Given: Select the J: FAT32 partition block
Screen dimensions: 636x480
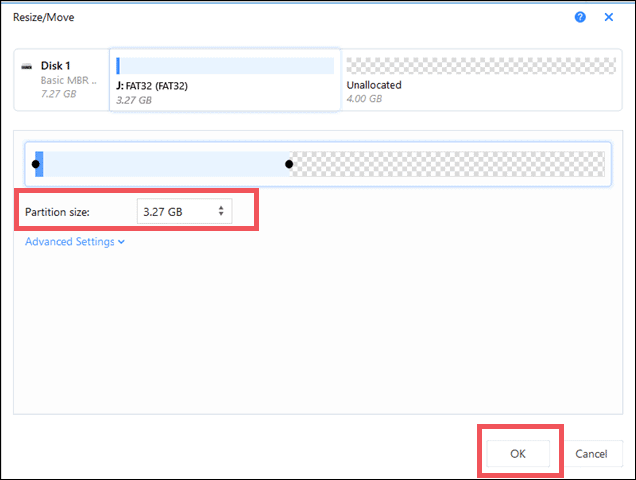Looking at the screenshot, I should (x=225, y=80).
